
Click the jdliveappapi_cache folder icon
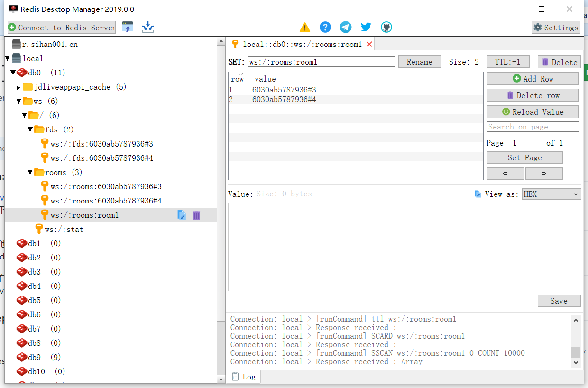(28, 87)
